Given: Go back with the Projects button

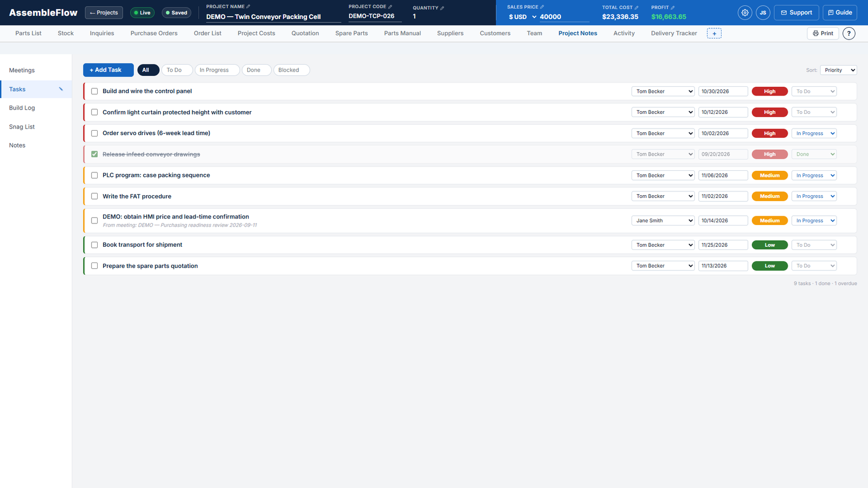Looking at the screenshot, I should click(104, 12).
